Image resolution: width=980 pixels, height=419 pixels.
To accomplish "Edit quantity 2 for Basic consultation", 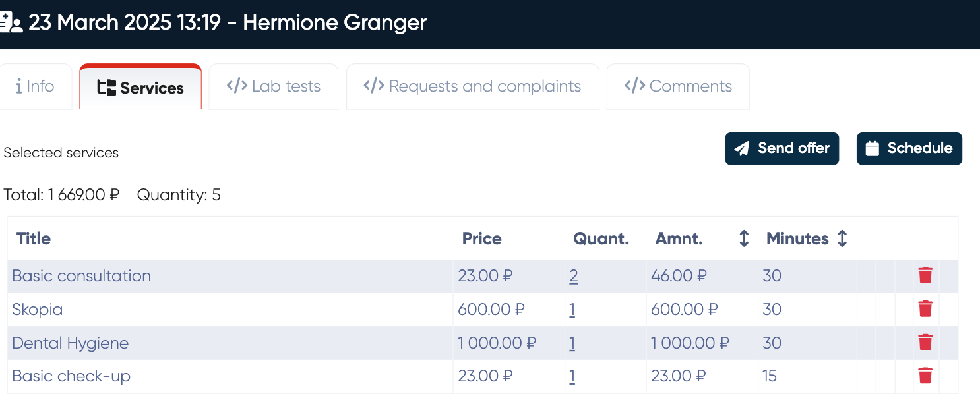I will point(574,276).
